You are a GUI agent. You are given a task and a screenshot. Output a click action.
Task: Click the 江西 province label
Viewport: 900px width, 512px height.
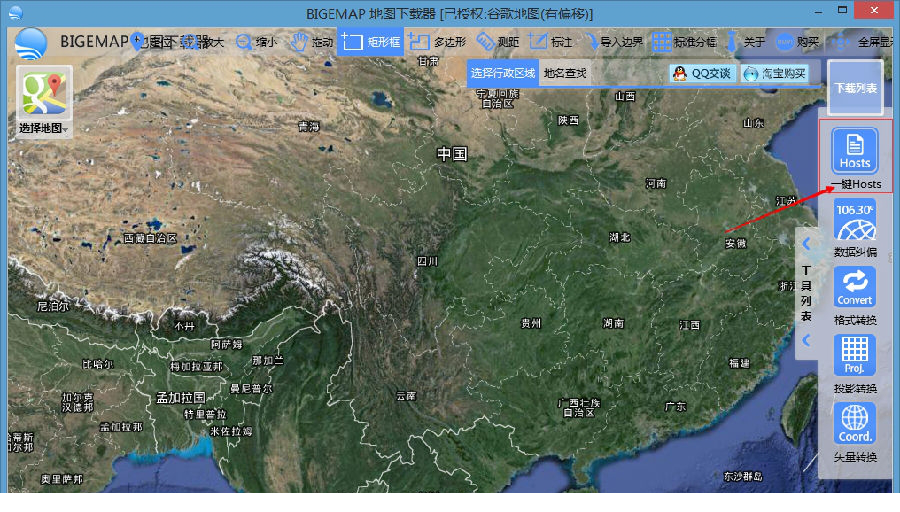click(689, 325)
